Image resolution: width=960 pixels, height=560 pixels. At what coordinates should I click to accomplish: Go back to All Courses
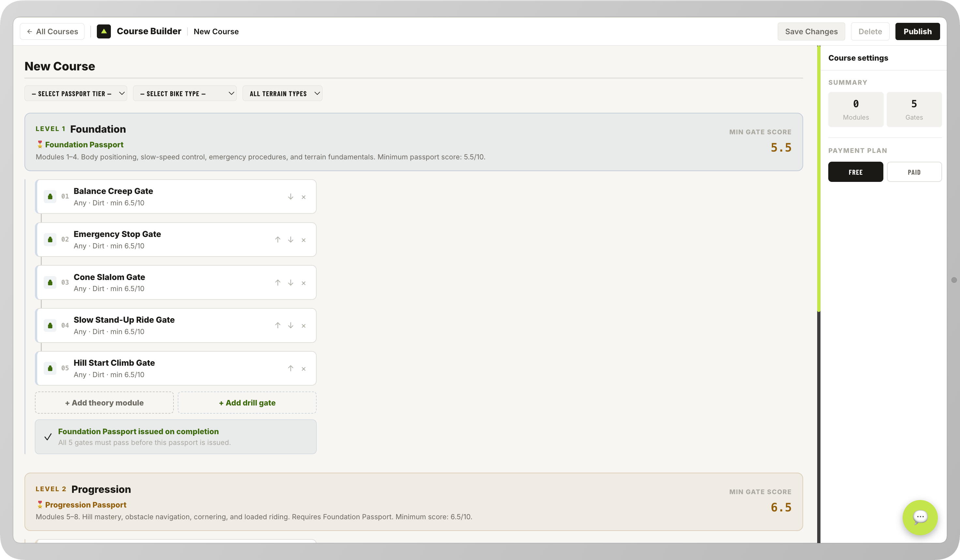[52, 32]
